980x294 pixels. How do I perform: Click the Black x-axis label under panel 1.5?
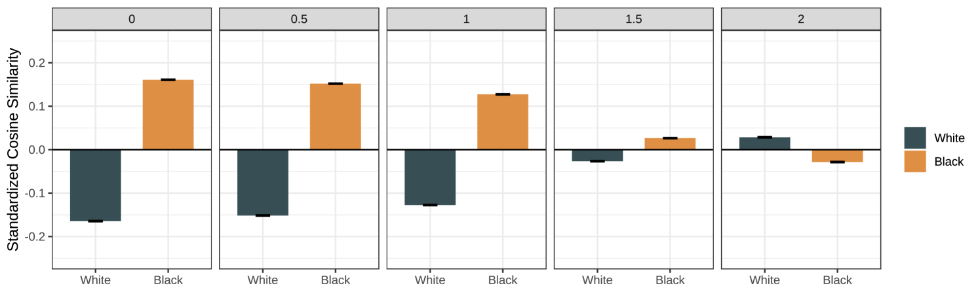coord(670,280)
